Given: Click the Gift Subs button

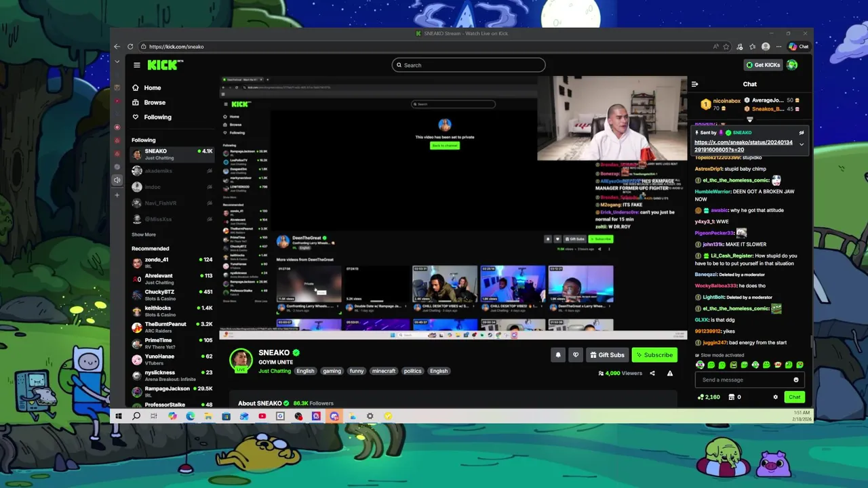Looking at the screenshot, I should [607, 355].
